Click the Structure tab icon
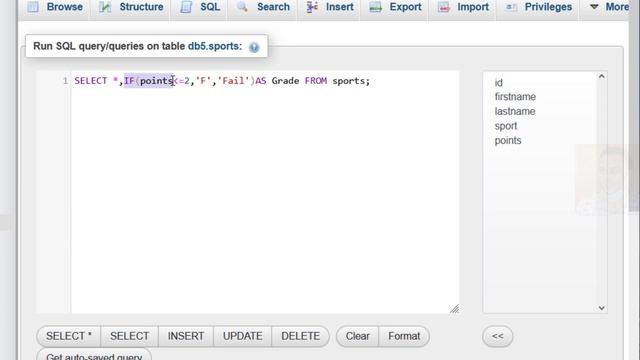The width and height of the screenshot is (640, 360). click(x=105, y=7)
